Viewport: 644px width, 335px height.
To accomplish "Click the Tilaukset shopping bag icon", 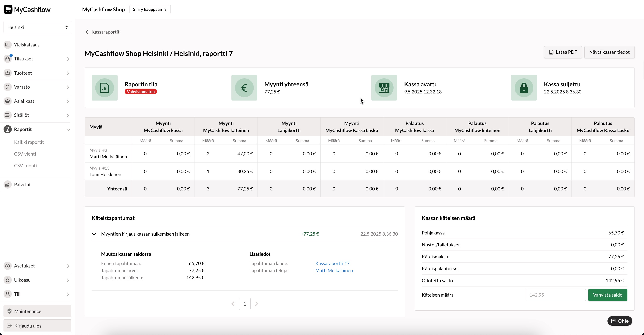I will (8, 59).
